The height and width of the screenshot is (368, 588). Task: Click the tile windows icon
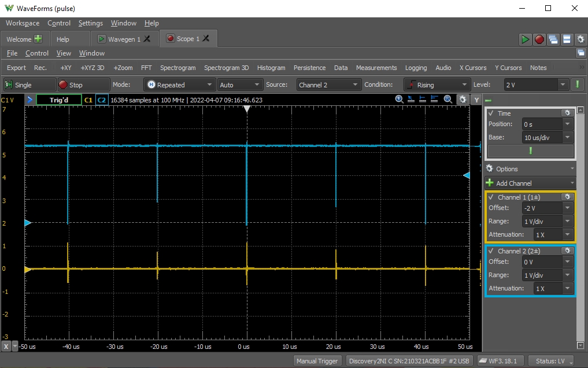(567, 39)
